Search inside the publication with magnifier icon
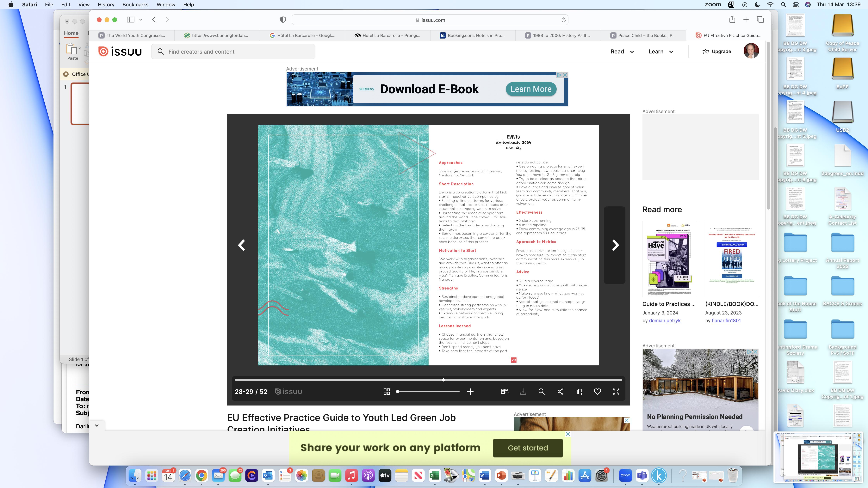The image size is (868, 488). 542,391
